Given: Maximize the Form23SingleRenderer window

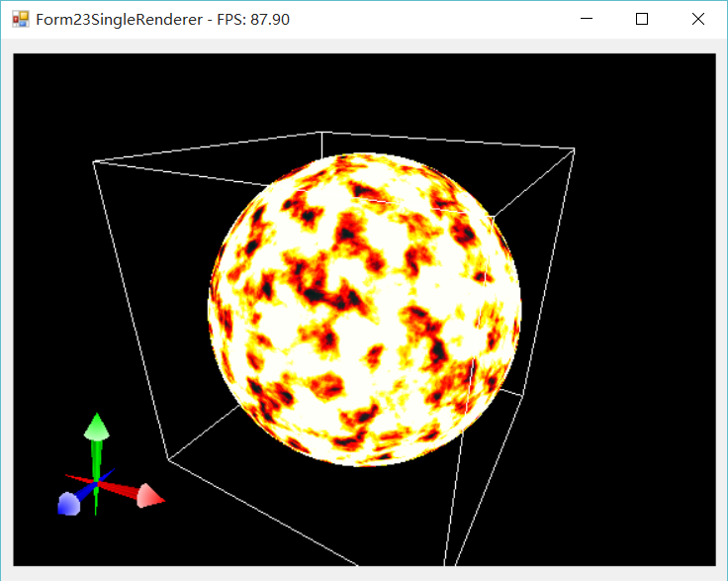Looking at the screenshot, I should click(x=642, y=19).
